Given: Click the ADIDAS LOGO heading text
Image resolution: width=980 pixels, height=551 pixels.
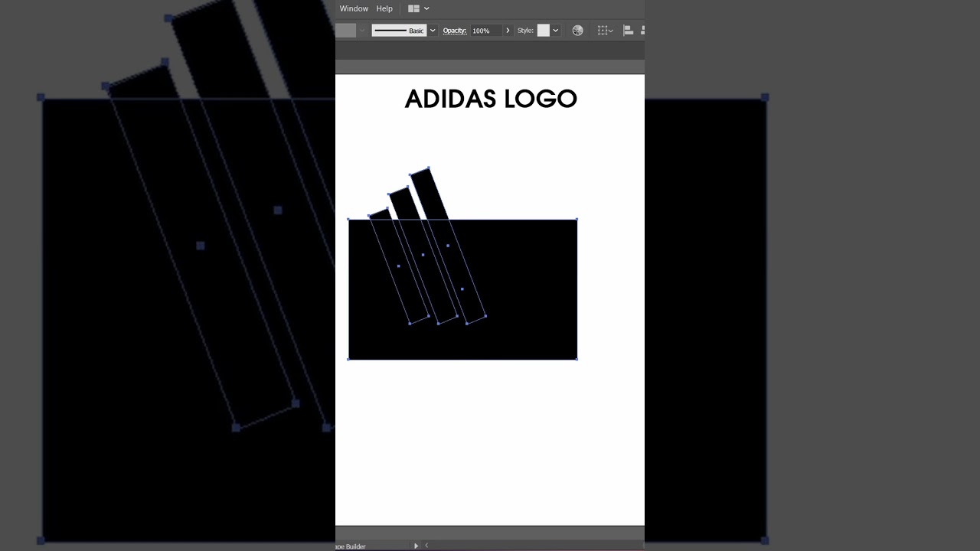Looking at the screenshot, I should point(491,99).
